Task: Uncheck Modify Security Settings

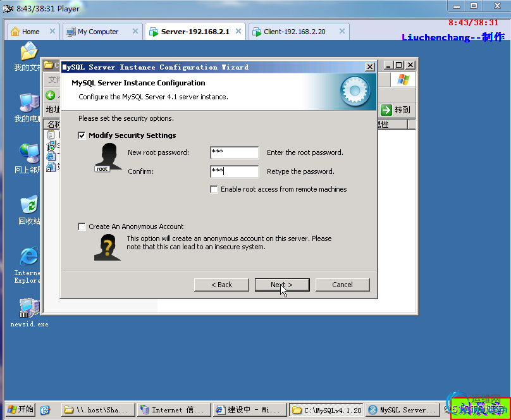Action: coord(82,135)
